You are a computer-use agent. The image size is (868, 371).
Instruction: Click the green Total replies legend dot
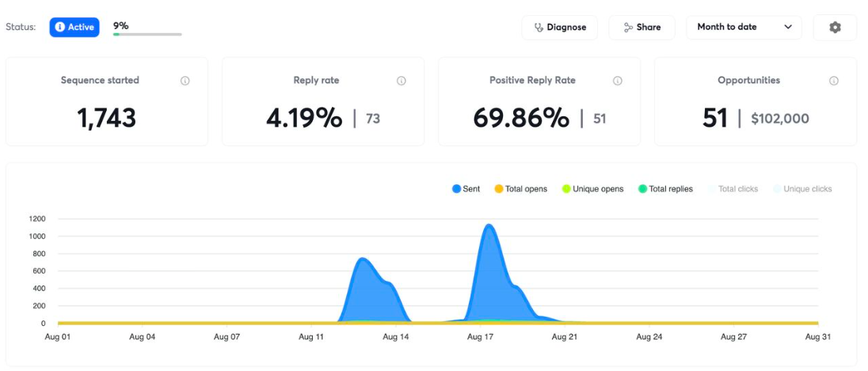click(642, 189)
